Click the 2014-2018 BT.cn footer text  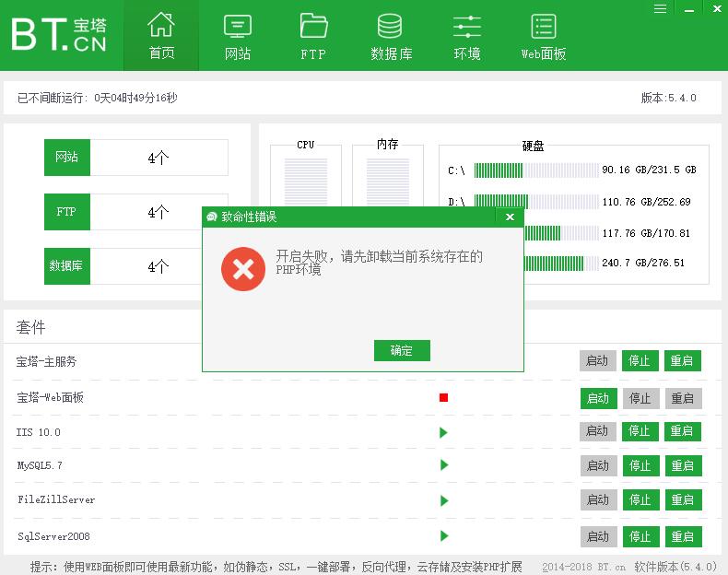pyautogui.click(x=583, y=567)
